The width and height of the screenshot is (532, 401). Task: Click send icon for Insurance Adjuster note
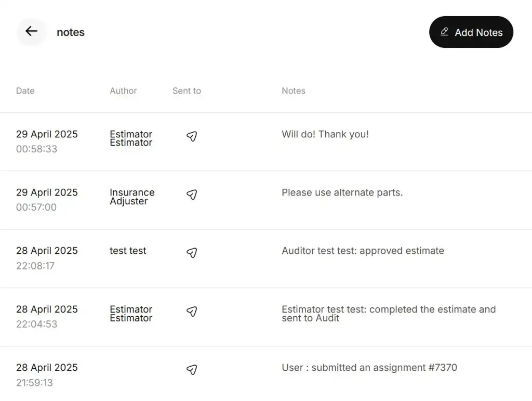click(x=192, y=195)
